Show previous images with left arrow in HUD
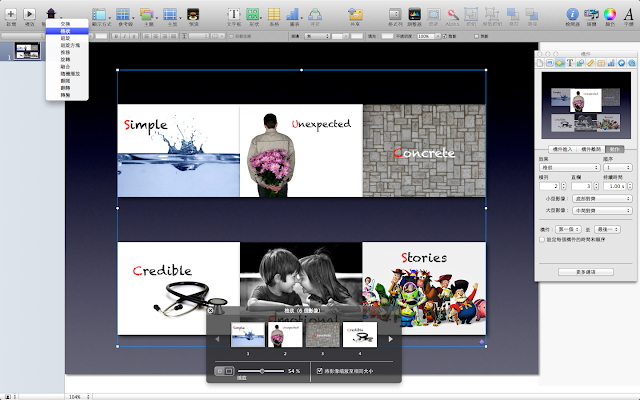640x400 pixels. click(217, 339)
